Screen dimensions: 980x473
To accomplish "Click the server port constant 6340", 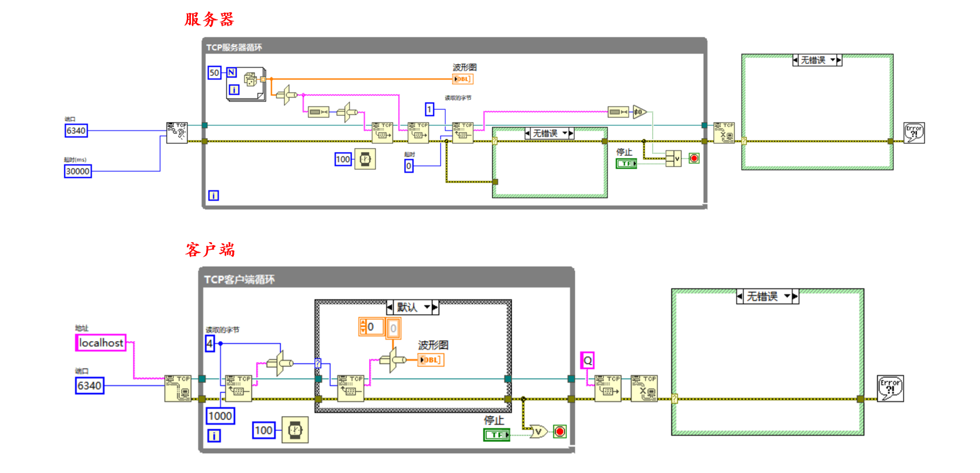I will click(76, 130).
